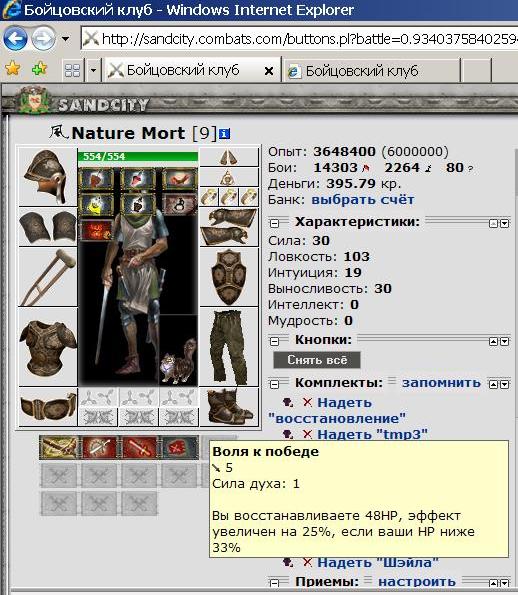The height and width of the screenshot is (595, 518).
Task: Click the fiery red effect icon
Action: pos(96,230)
